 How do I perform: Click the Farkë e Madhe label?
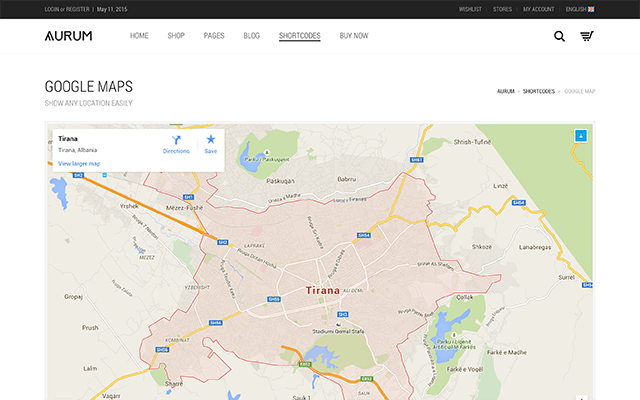(x=507, y=352)
